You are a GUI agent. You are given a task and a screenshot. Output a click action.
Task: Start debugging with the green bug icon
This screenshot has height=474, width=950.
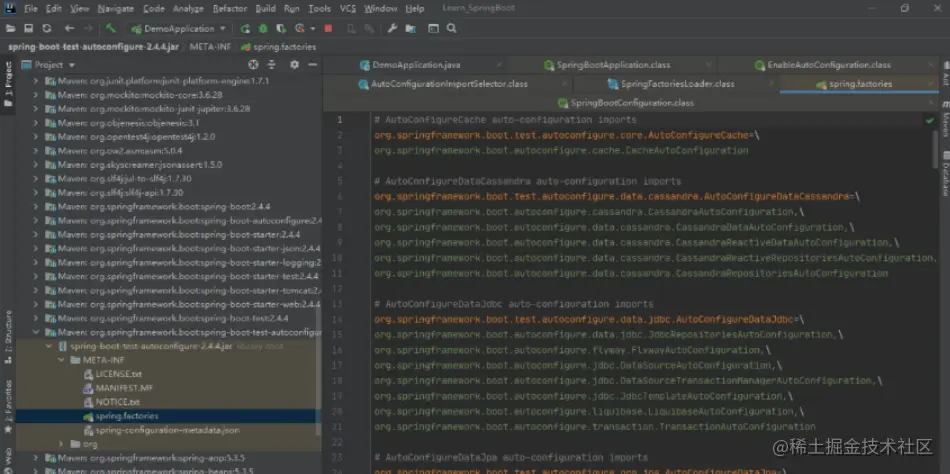(263, 28)
